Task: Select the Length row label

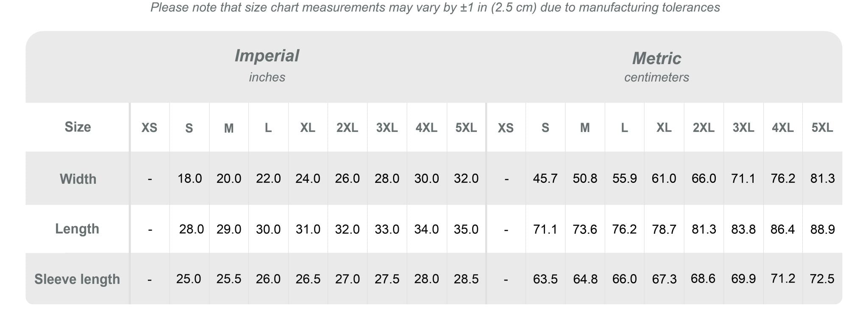Action: pyautogui.click(x=77, y=229)
